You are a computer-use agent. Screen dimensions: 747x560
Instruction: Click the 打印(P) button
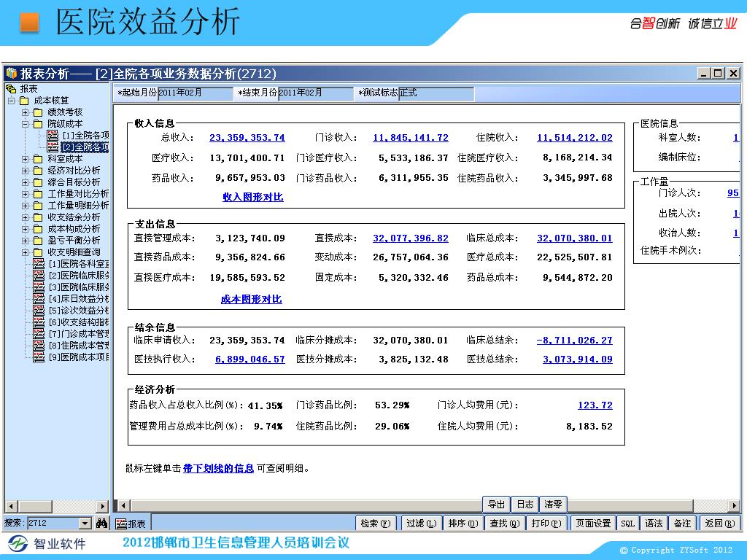546,524
